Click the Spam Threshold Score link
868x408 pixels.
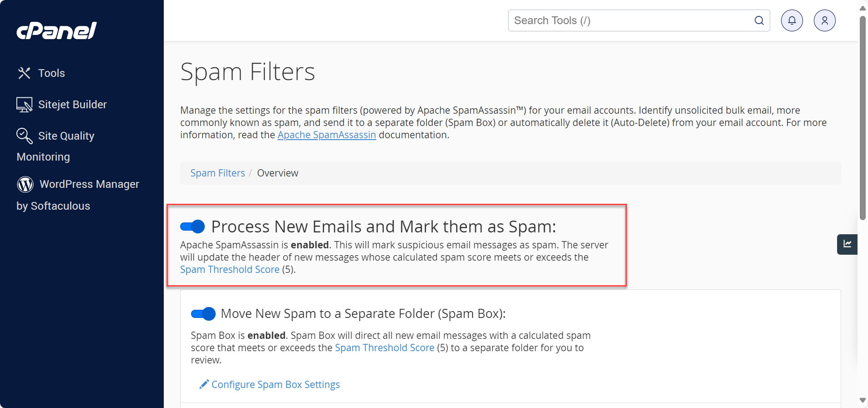click(229, 269)
